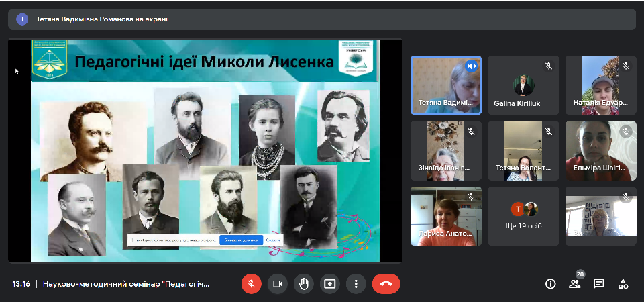Select Лариса Анато... participant tile
Screen dimensions: 644x302
[x=446, y=216]
